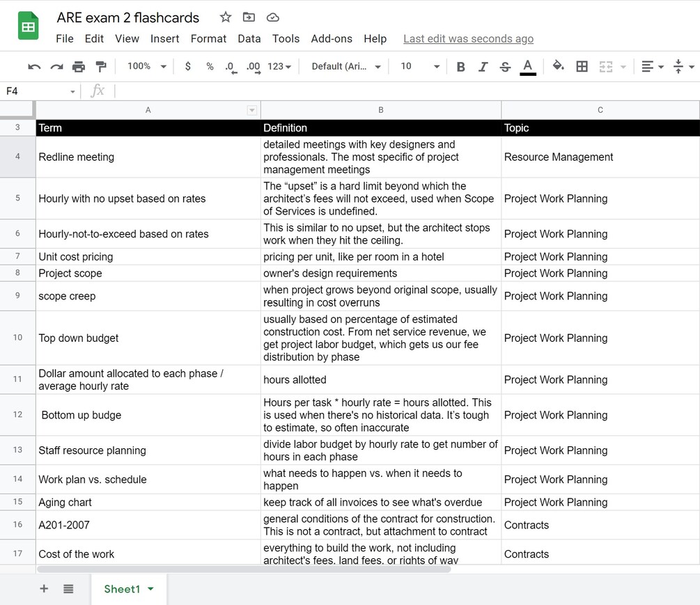Toggle bold formatting
Image resolution: width=700 pixels, height=605 pixels.
(x=460, y=66)
